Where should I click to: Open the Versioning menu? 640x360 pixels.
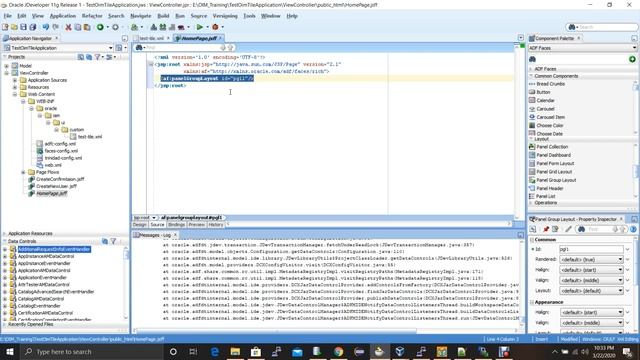225,16
